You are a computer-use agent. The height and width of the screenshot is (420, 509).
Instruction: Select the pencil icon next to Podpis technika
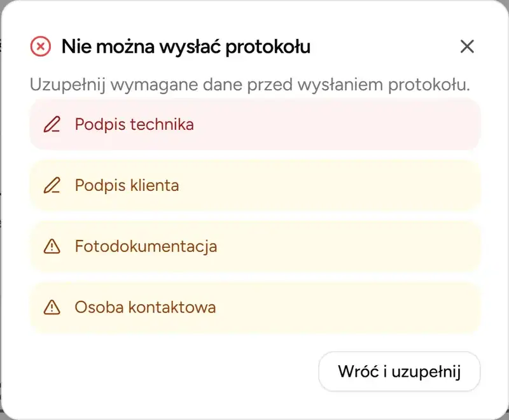coord(53,125)
